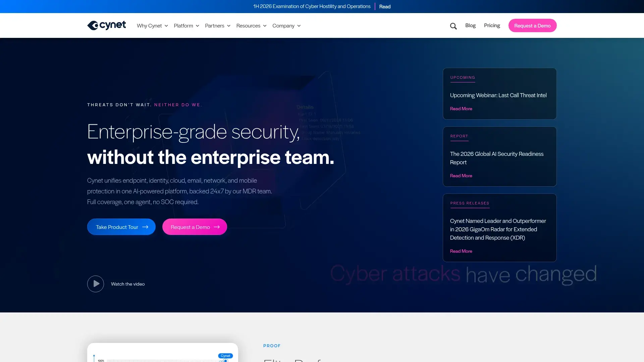Image resolution: width=644 pixels, height=362 pixels.
Task: Click the hero Request a Demo button
Action: tap(195, 227)
